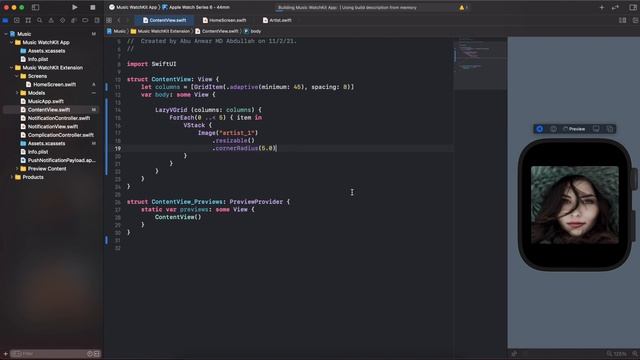Click Music WatchKit Extension in jump bar
Viewport: 640px width, 360px height.
160,31
